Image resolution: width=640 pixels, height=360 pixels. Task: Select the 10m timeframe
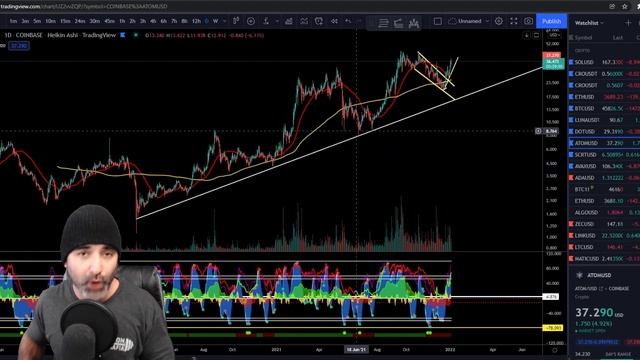click(50, 21)
